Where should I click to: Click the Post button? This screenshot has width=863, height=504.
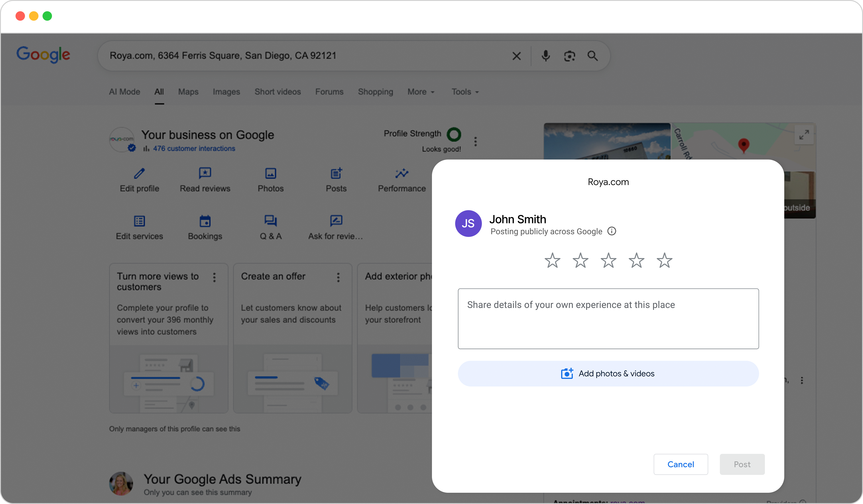[x=742, y=464]
